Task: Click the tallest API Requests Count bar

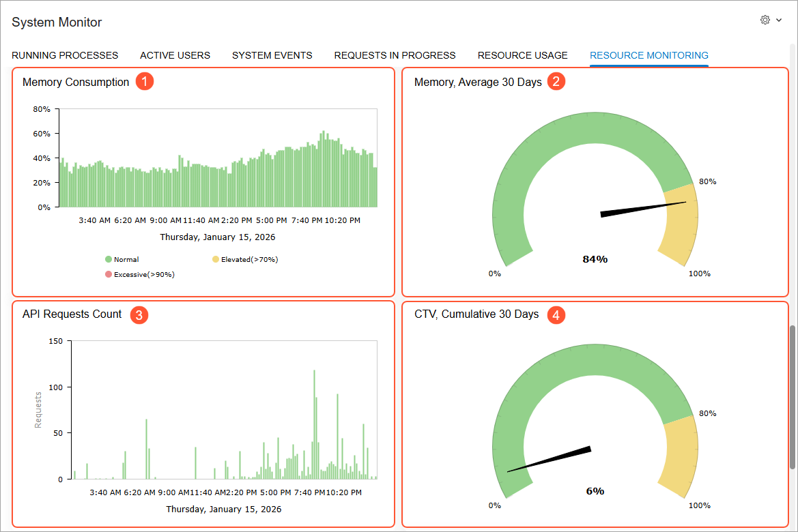Action: click(314, 424)
